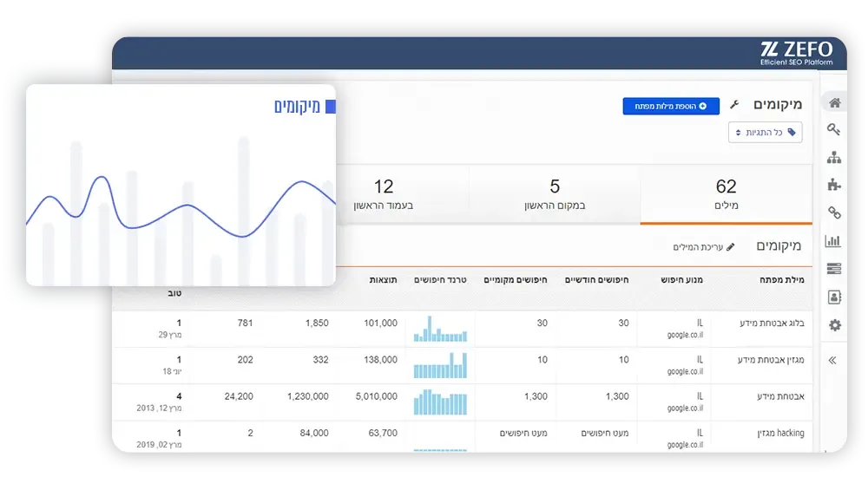Open the server list icon in sidebar
This screenshot has width=868, height=490.
[833, 269]
